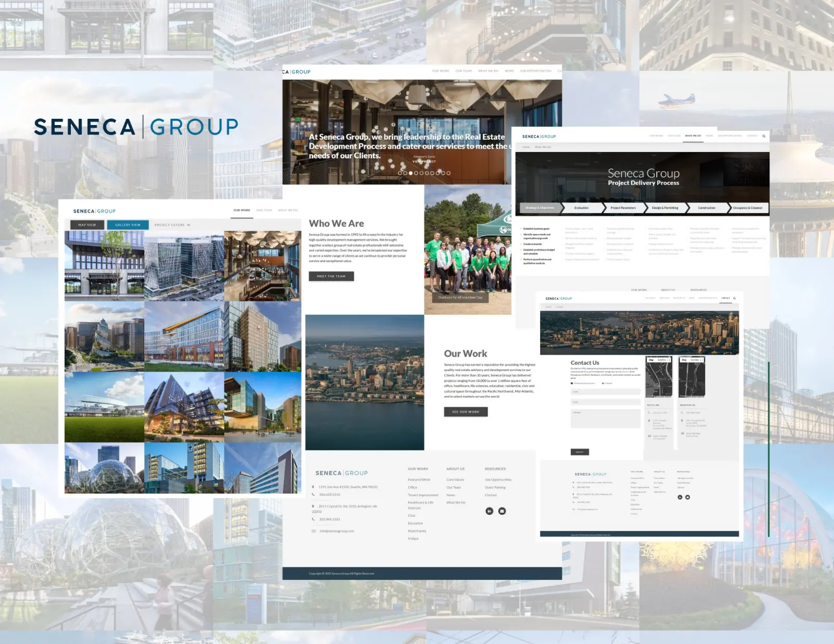The width and height of the screenshot is (834, 644).
Task: Open Healthcare & Life Sciences home footer link
Action: coord(421,505)
